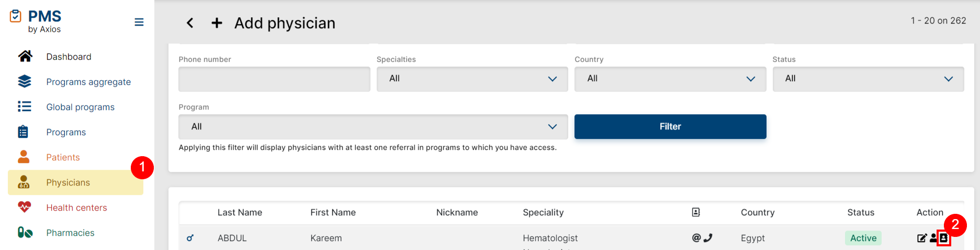Click the Health centers heart icon
Image resolution: width=980 pixels, height=250 pixels.
coord(25,208)
